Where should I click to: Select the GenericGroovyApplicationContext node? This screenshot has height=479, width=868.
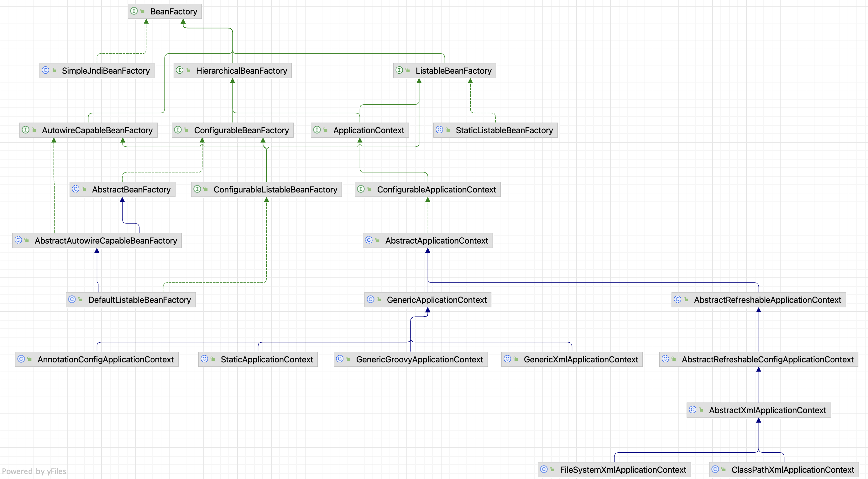[419, 360]
